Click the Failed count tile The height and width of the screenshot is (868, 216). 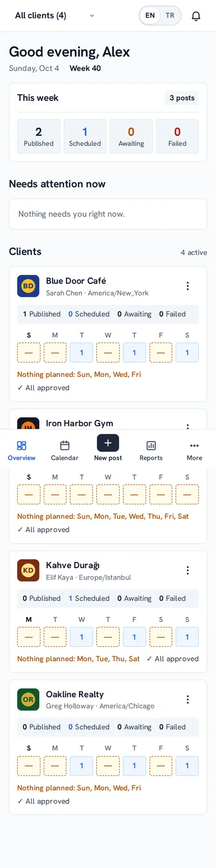(x=177, y=136)
